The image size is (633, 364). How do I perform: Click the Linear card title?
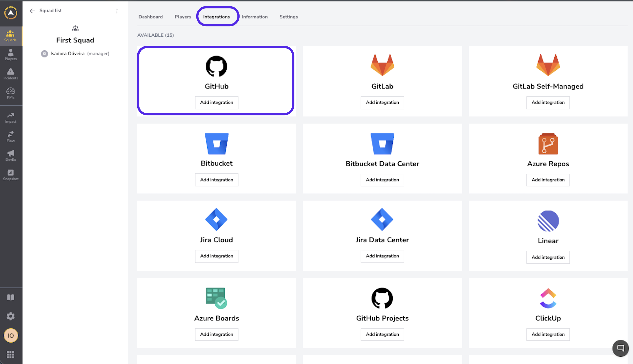click(548, 241)
